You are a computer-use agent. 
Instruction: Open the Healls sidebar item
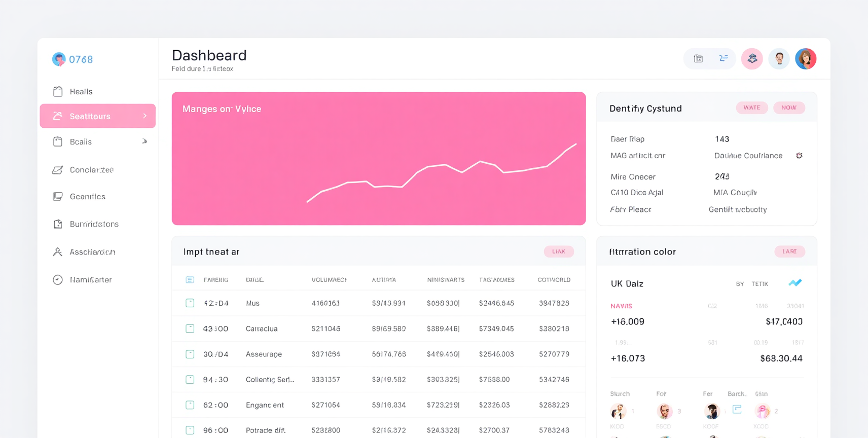tap(97, 91)
